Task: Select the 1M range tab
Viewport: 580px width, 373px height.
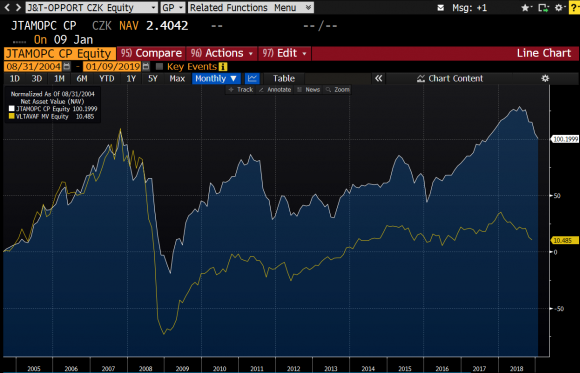Action: point(59,78)
